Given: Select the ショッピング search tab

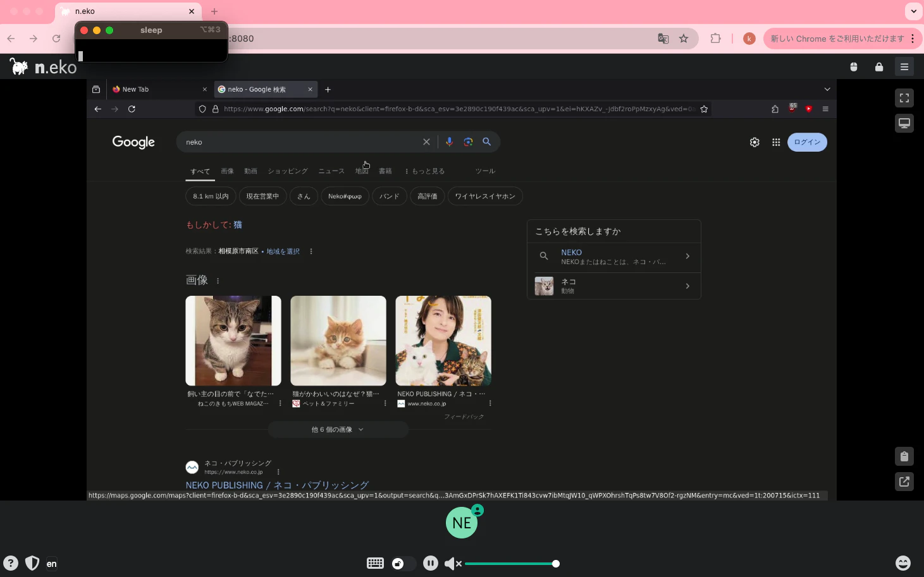Looking at the screenshot, I should (287, 171).
